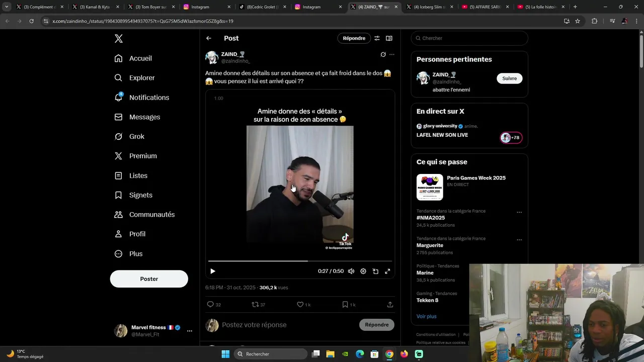Open the post's three-dot more menu
Screen dimensions: 644x362
(392, 54)
